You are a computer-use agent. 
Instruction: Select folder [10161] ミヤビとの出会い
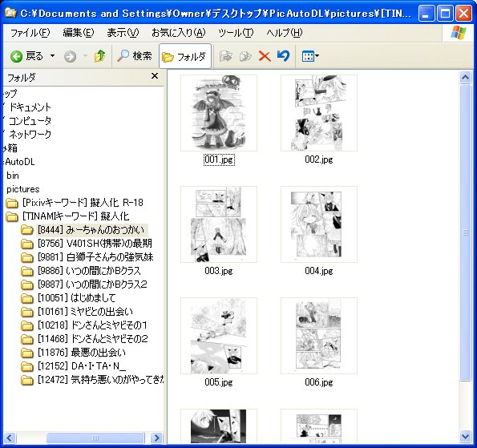tap(85, 312)
